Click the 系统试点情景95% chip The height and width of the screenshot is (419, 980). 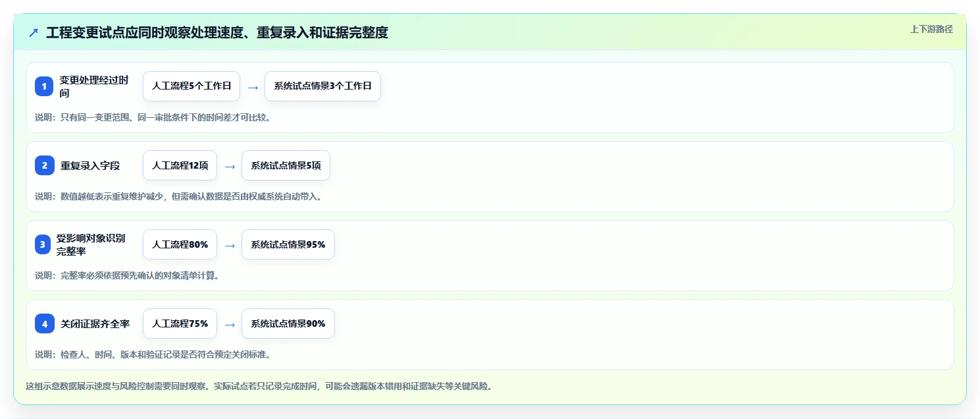(x=288, y=244)
